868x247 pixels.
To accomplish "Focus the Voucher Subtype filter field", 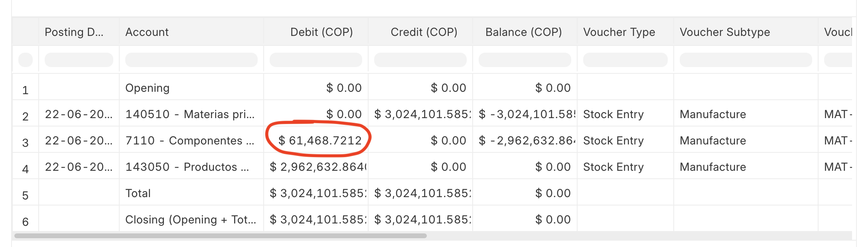I will pos(746,60).
